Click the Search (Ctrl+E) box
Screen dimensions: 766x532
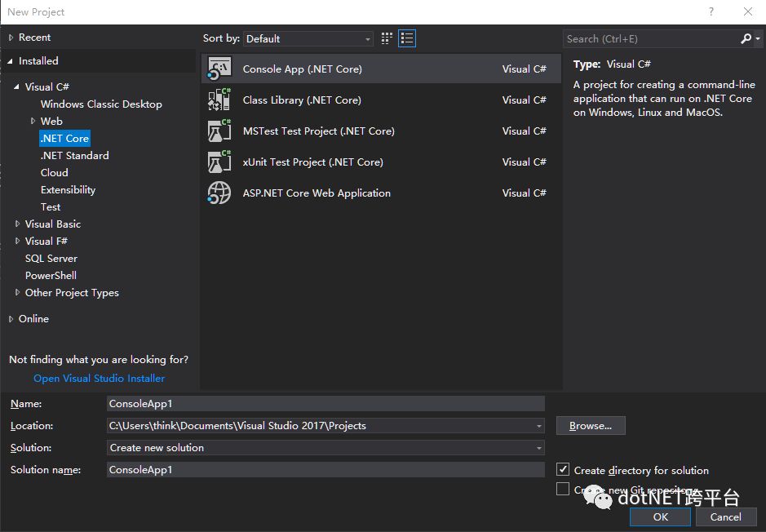(x=652, y=39)
